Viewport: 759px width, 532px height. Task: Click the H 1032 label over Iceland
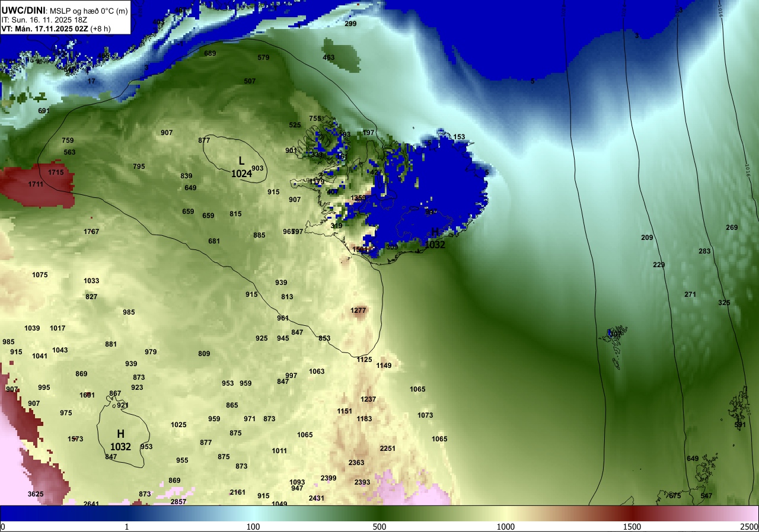tap(436, 238)
